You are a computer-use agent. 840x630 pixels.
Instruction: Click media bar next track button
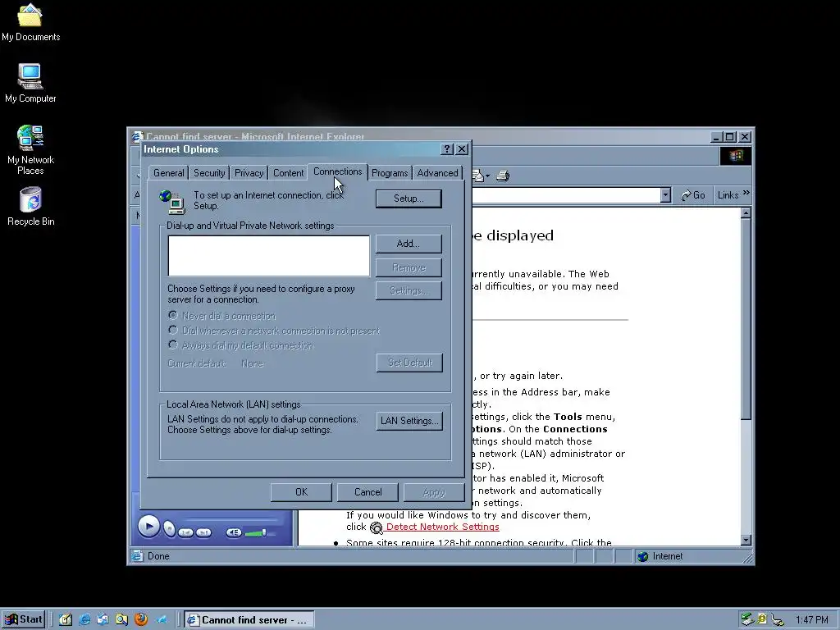(203, 532)
